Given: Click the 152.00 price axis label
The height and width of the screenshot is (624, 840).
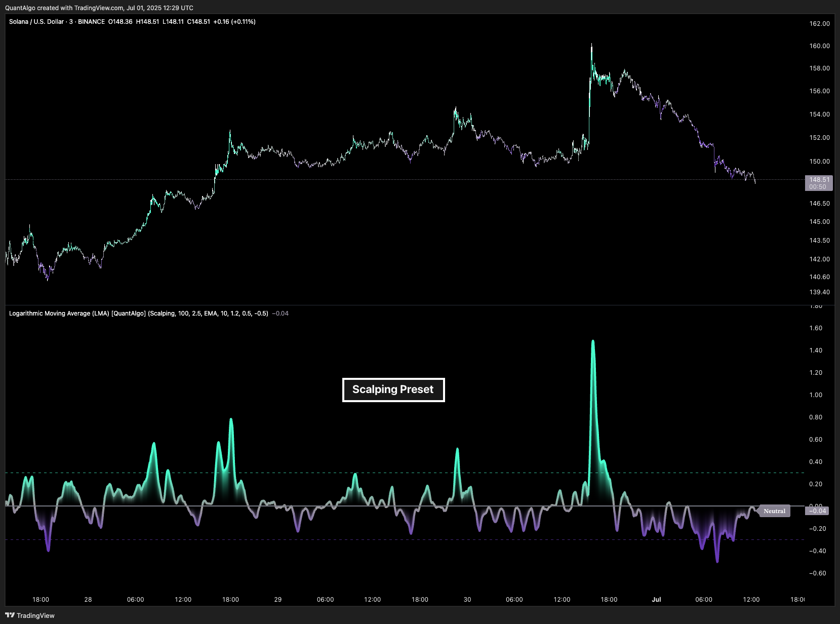Looking at the screenshot, I should [820, 138].
